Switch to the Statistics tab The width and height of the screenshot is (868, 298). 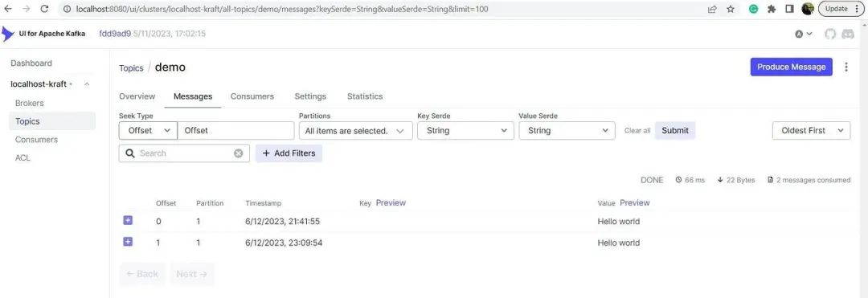tap(365, 96)
